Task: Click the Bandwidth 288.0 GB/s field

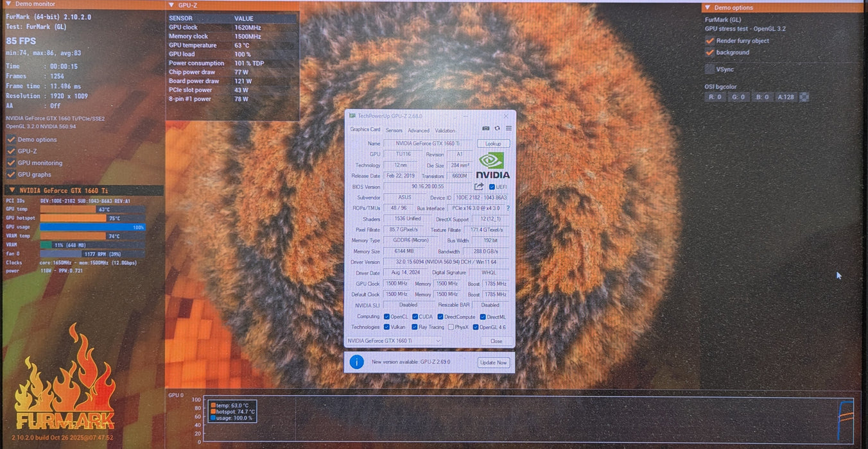Action: click(x=486, y=251)
